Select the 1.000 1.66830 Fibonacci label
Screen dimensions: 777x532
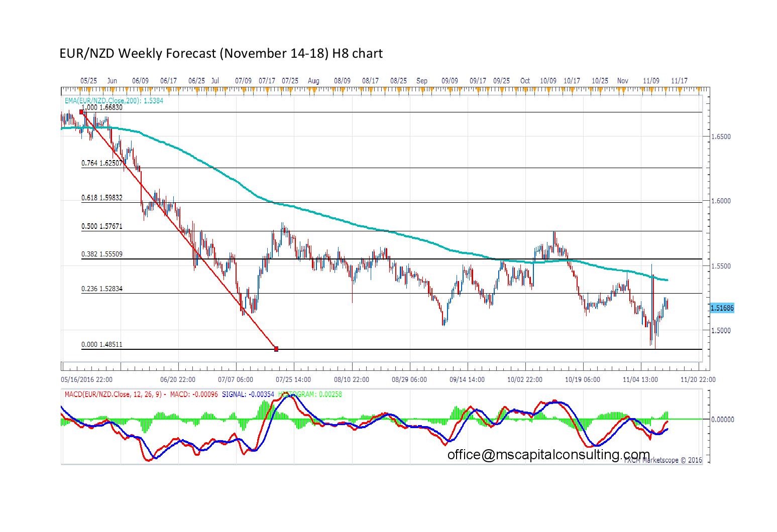pos(102,107)
